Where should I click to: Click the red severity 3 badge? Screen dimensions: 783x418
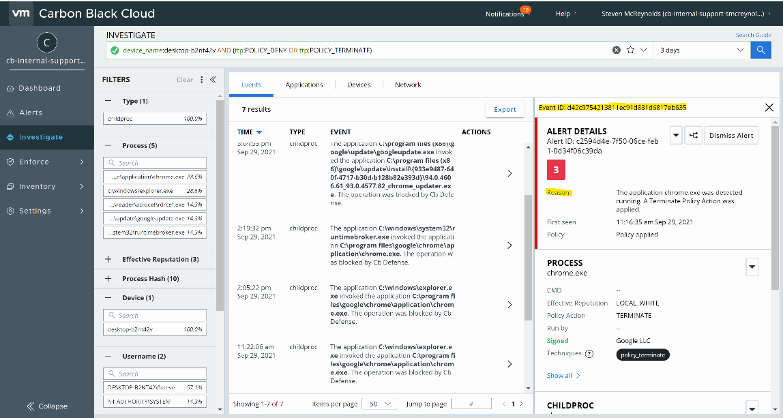tap(556, 170)
